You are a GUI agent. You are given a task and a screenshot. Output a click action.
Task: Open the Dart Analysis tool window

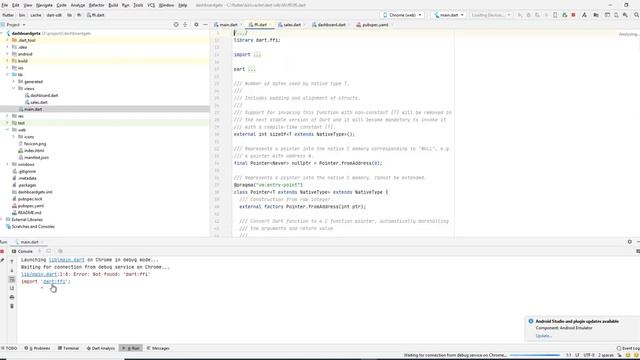point(100,348)
